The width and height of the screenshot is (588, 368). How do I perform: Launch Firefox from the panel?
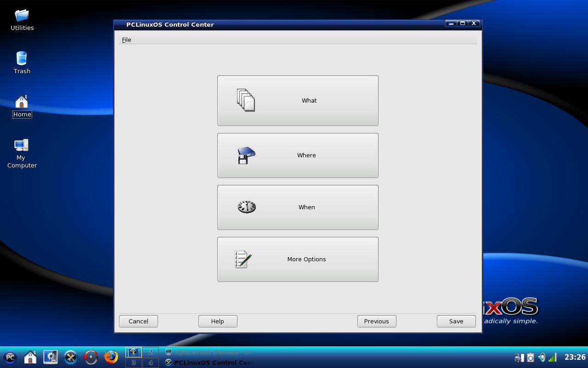[111, 357]
